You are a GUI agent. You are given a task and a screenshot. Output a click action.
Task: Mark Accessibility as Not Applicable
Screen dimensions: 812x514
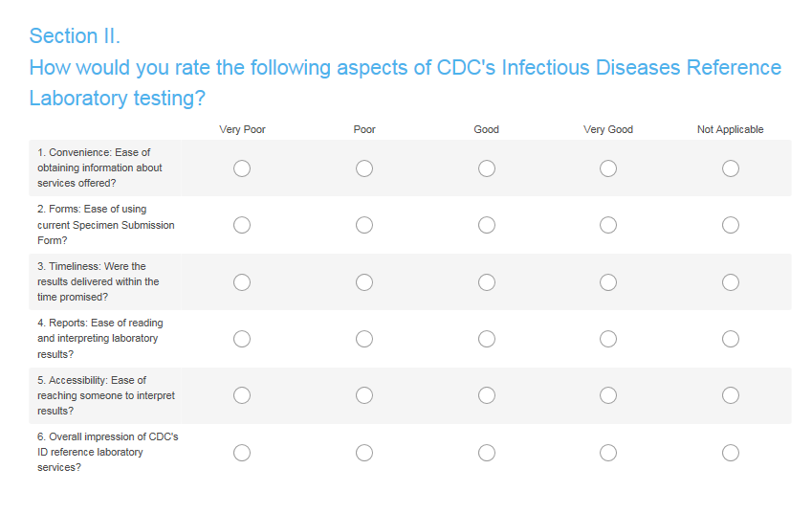(x=731, y=395)
